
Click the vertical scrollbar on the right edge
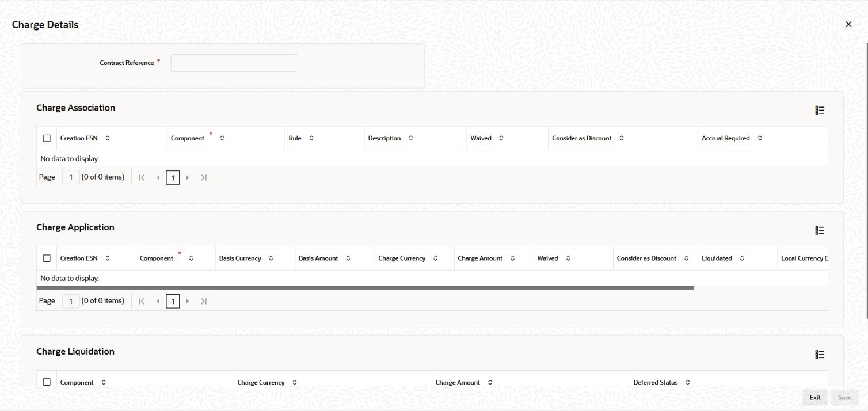[867, 181]
